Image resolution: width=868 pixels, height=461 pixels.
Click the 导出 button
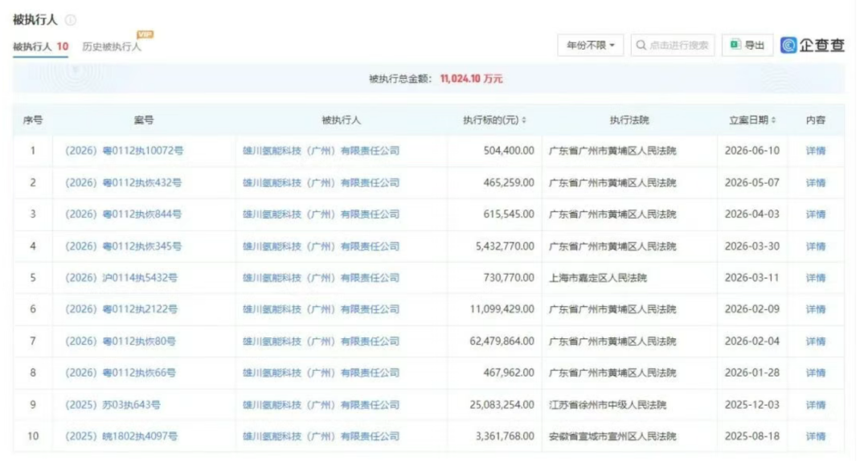[747, 46]
